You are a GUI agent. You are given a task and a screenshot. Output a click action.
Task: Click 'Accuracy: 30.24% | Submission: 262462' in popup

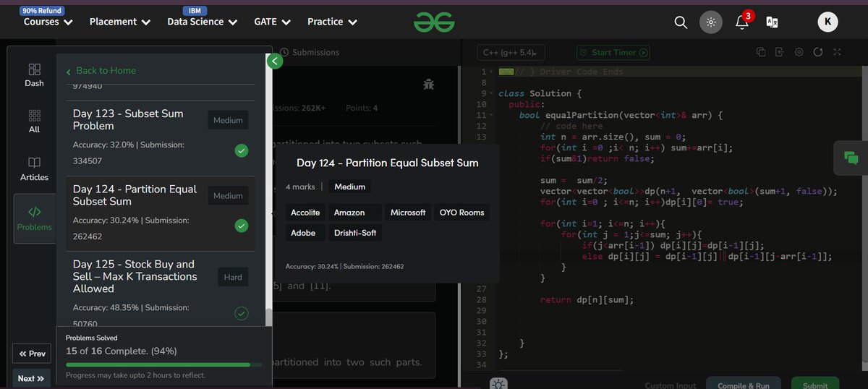(344, 266)
